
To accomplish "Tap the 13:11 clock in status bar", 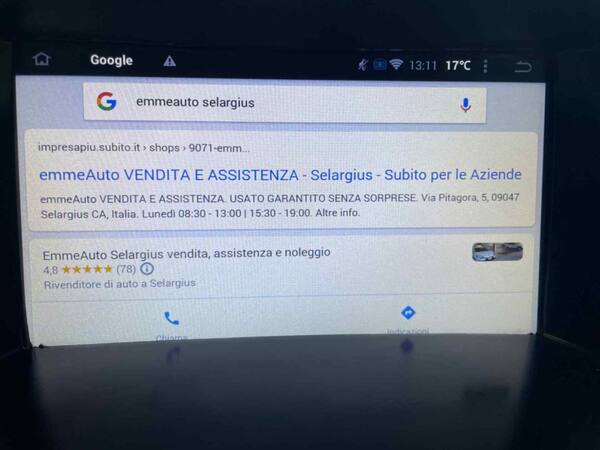I will click(x=423, y=66).
